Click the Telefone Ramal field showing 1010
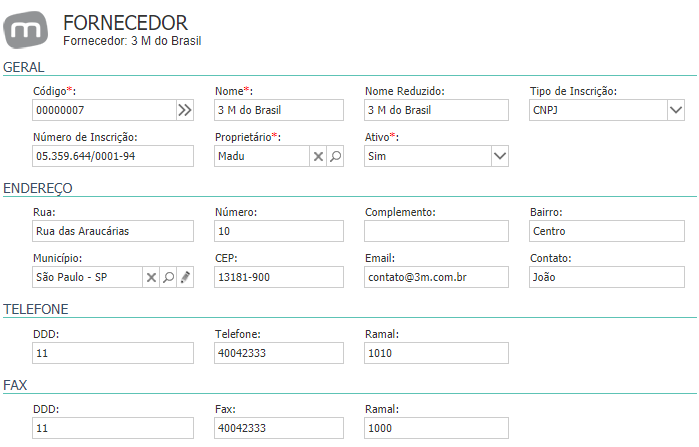 coord(436,353)
